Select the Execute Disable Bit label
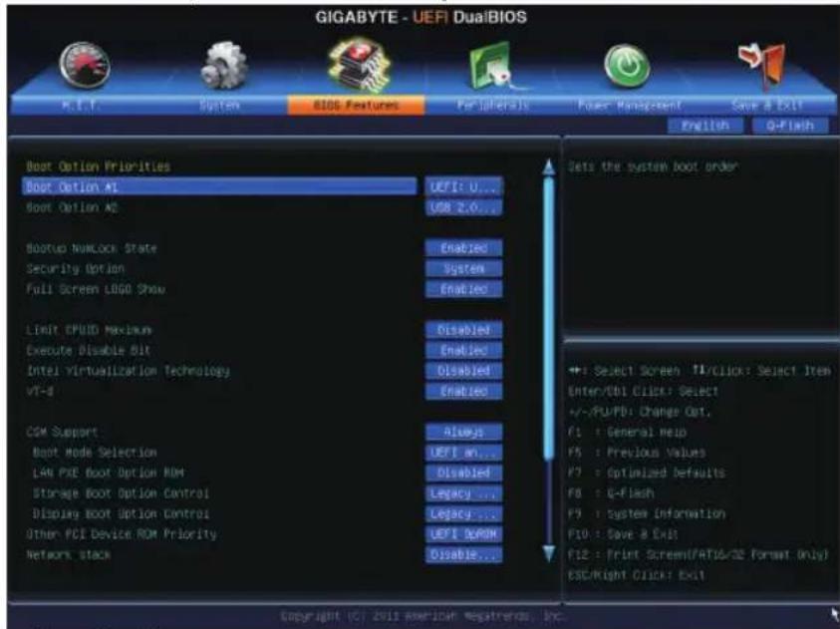 click(88, 351)
